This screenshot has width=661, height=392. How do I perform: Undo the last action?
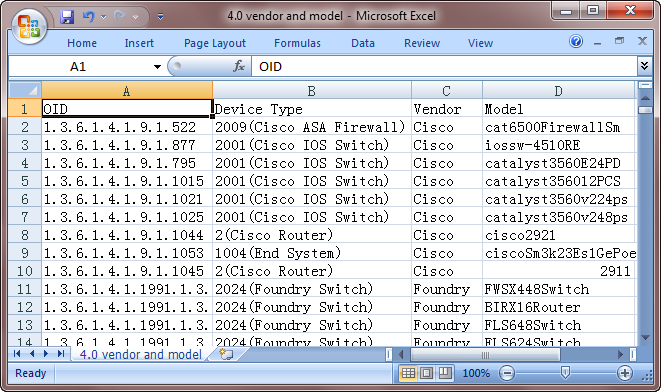click(x=89, y=17)
